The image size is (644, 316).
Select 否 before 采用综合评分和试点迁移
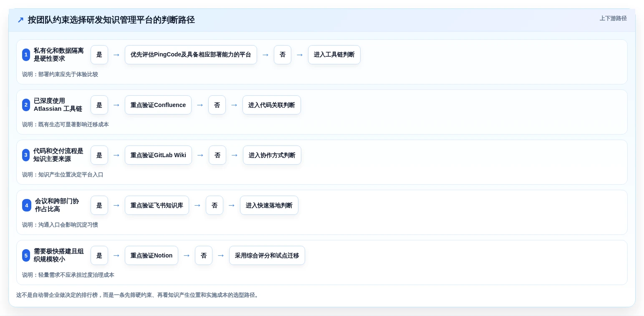click(204, 255)
